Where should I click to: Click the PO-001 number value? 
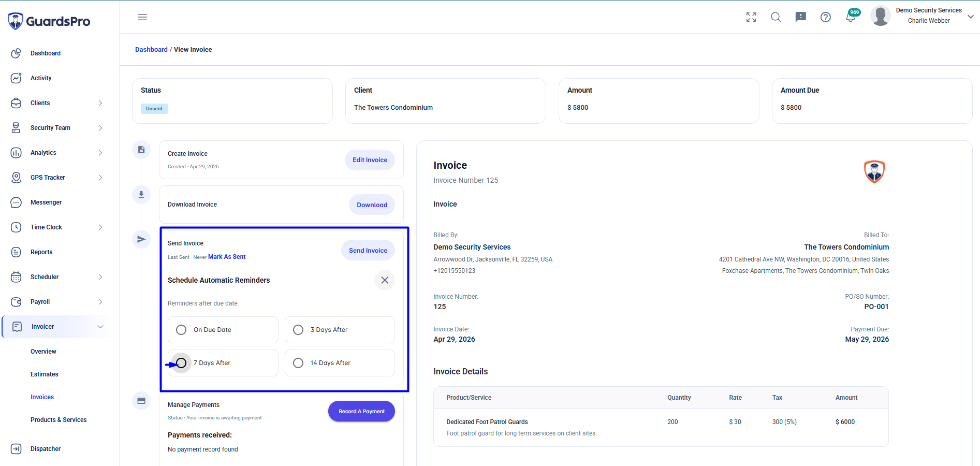[x=876, y=307]
